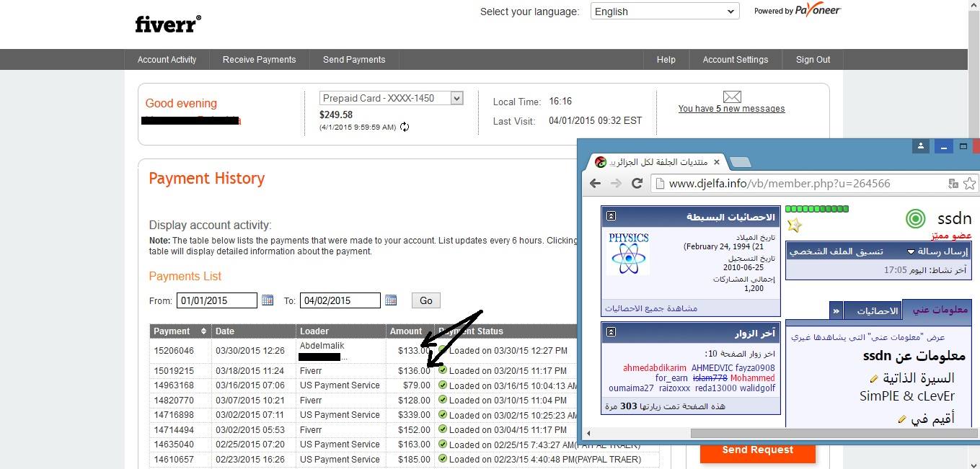Click the Chrome back arrow
The width and height of the screenshot is (980, 469).
(595, 183)
